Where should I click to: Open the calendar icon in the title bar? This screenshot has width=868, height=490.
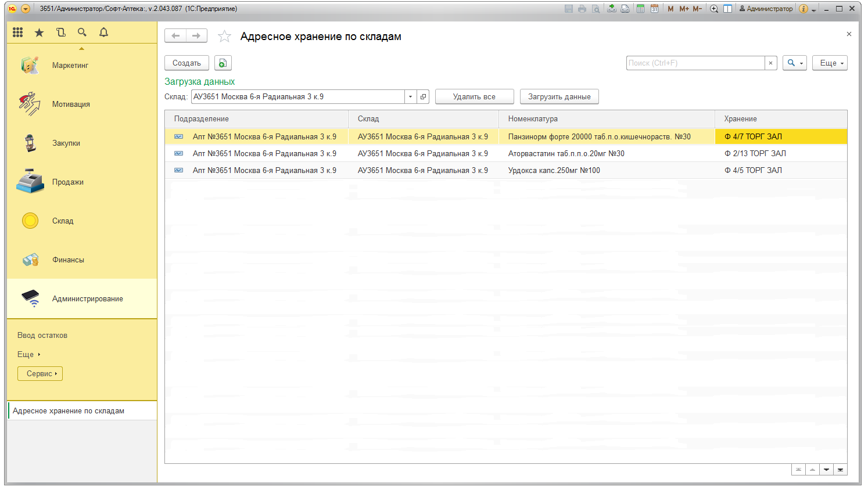[x=654, y=9]
